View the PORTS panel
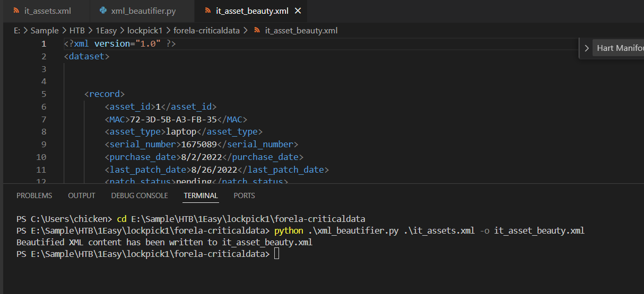Viewport: 644px width, 294px height. tap(244, 195)
